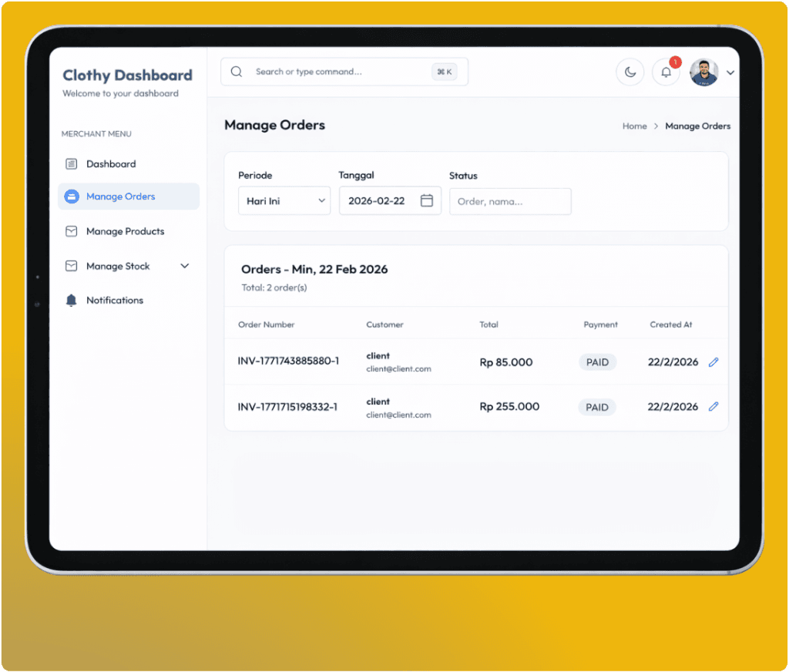789x672 pixels.
Task: Click the PAID badge on the first order
Action: click(597, 361)
